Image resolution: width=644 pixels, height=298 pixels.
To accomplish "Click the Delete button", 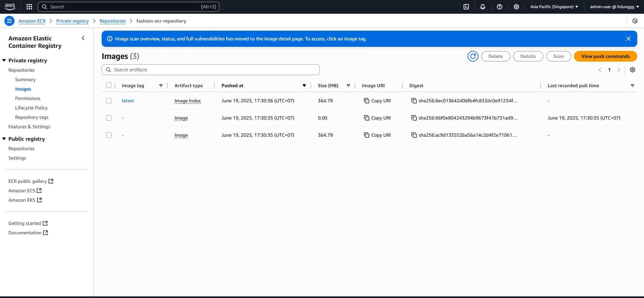I will click(496, 56).
